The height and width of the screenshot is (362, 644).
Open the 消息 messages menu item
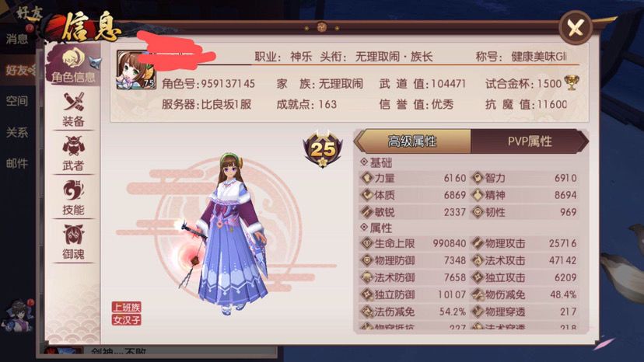coord(17,39)
